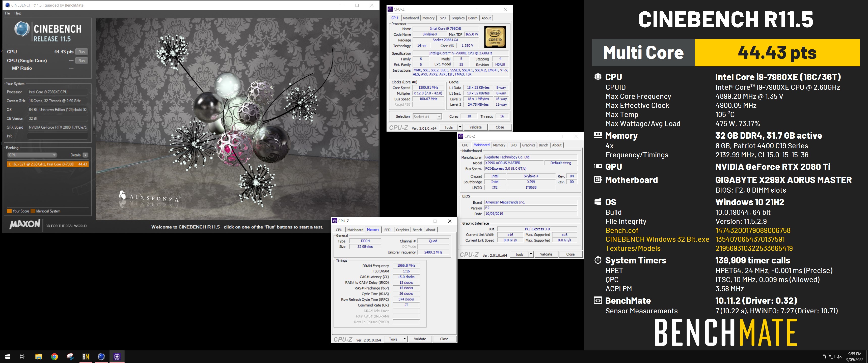
Task: Click the DRAM Frequency 1066.8 MHz value
Action: (406, 266)
